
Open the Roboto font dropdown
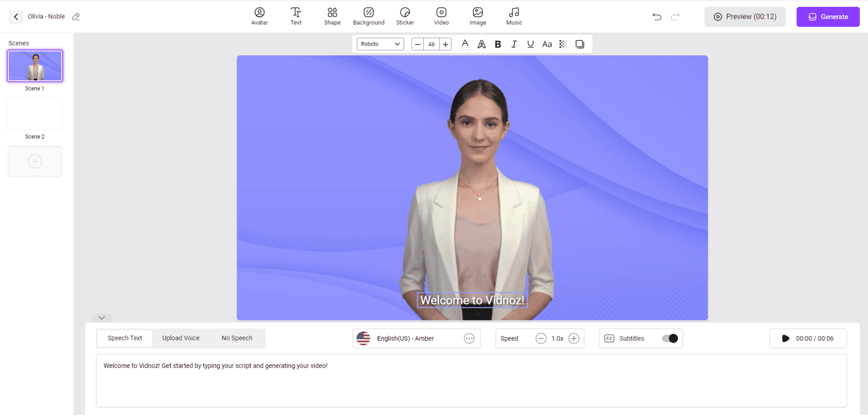coord(379,44)
